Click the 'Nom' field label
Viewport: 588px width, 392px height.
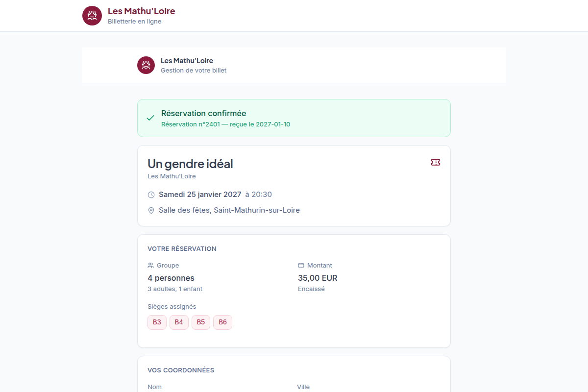click(154, 387)
